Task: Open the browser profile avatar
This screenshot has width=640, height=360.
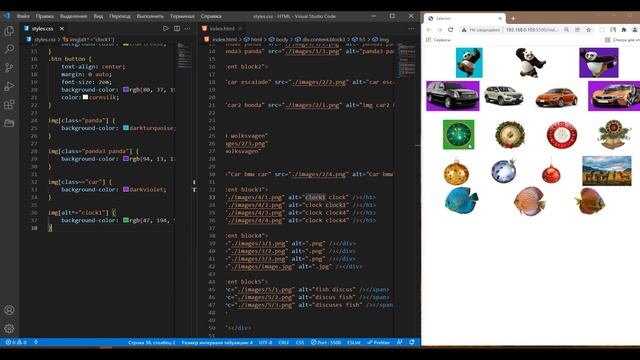Action: (635, 29)
